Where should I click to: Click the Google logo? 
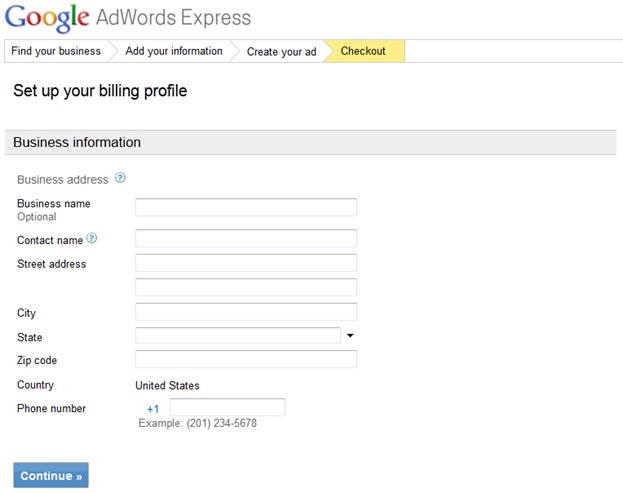pos(47,18)
